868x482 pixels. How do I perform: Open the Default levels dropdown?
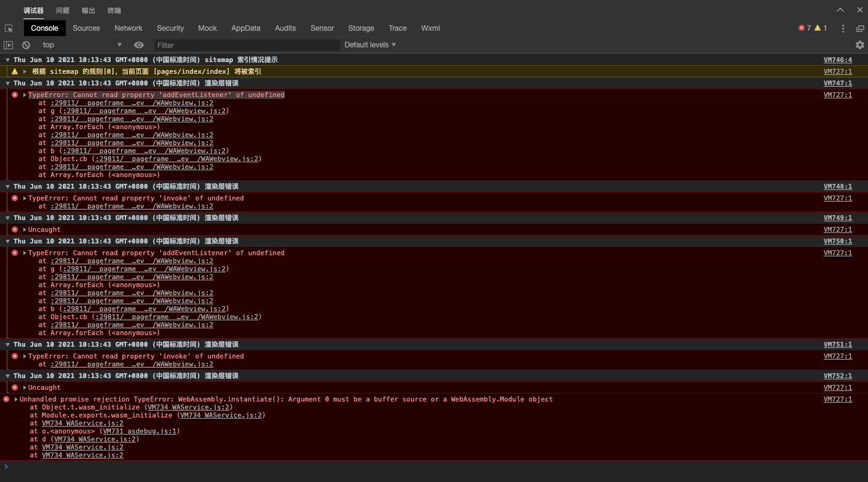point(370,45)
